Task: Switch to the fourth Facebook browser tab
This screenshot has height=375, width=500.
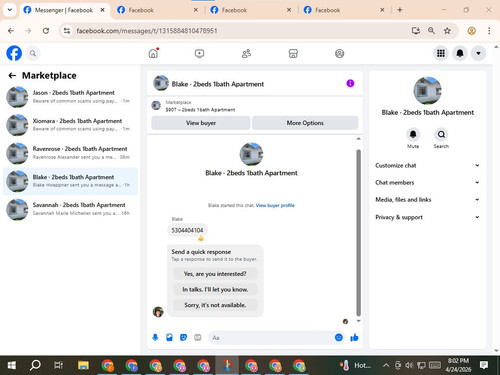Action: [x=343, y=10]
